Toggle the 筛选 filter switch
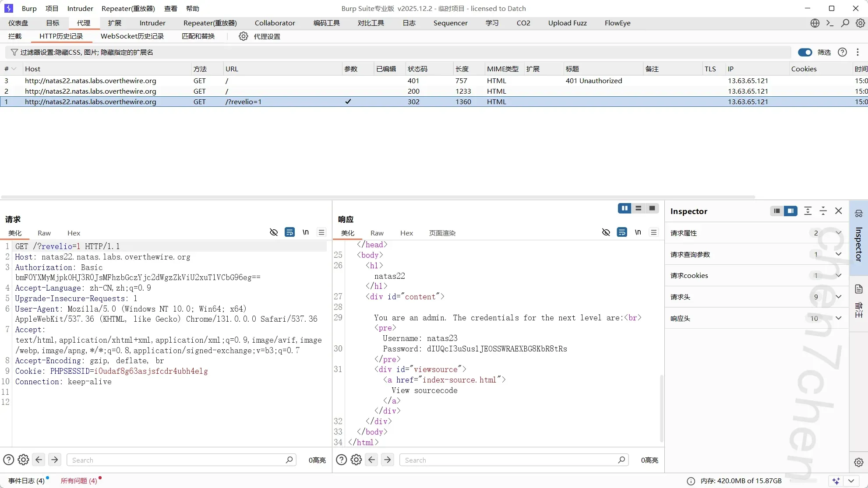Screen dimensions: 868x488 tap(805, 53)
